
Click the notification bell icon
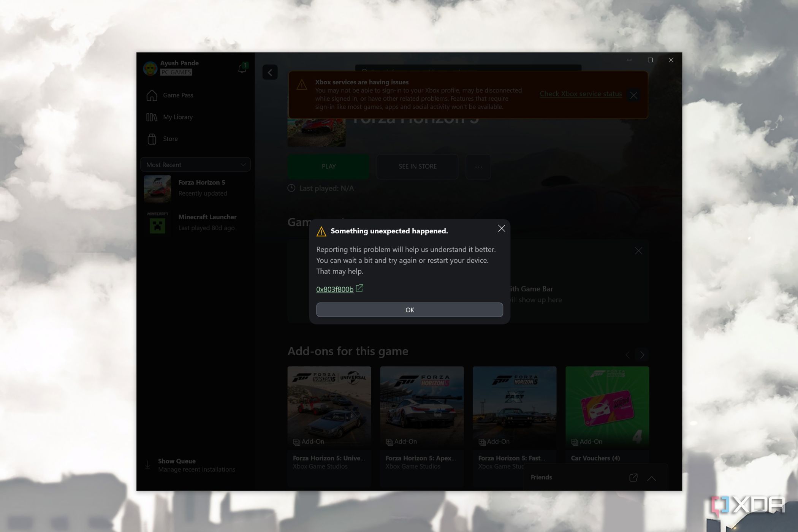[x=242, y=68]
